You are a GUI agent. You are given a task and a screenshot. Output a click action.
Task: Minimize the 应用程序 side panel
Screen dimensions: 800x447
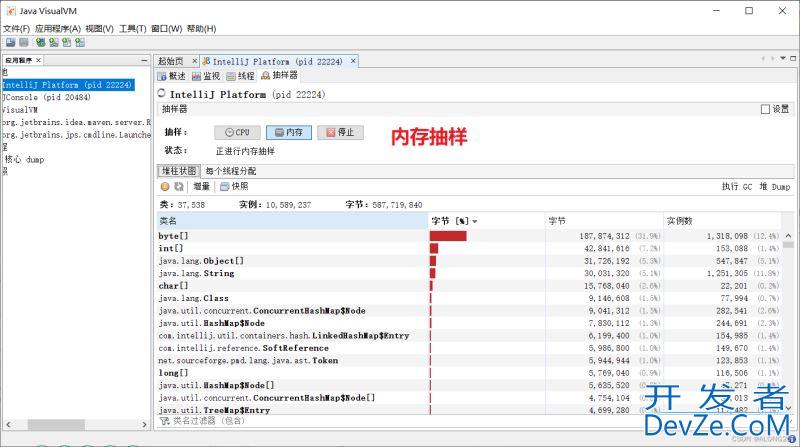tap(144, 60)
